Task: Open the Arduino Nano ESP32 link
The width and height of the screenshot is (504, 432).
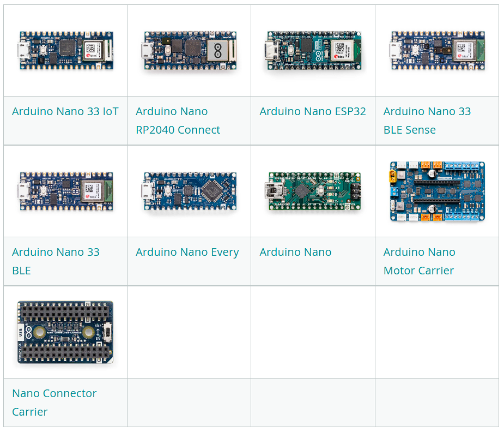Action: click(x=312, y=111)
